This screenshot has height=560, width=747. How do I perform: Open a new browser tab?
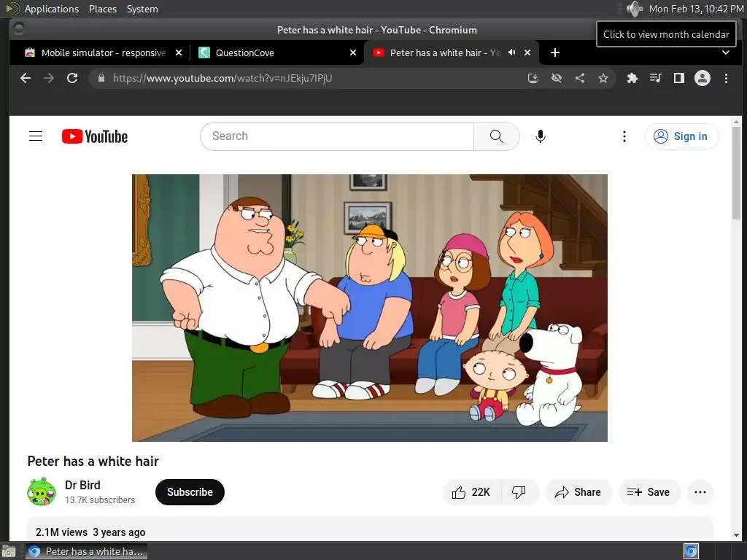coord(555,52)
